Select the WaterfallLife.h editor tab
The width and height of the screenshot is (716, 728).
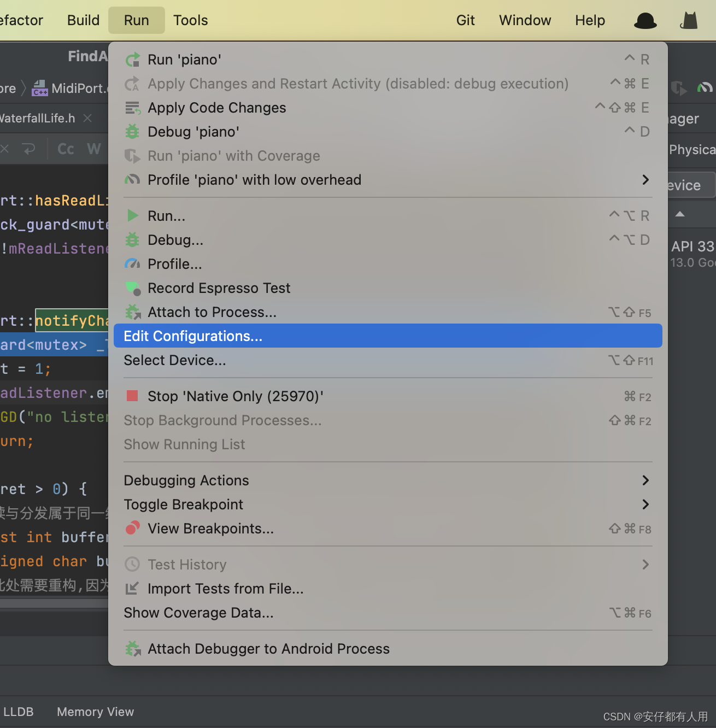(37, 118)
